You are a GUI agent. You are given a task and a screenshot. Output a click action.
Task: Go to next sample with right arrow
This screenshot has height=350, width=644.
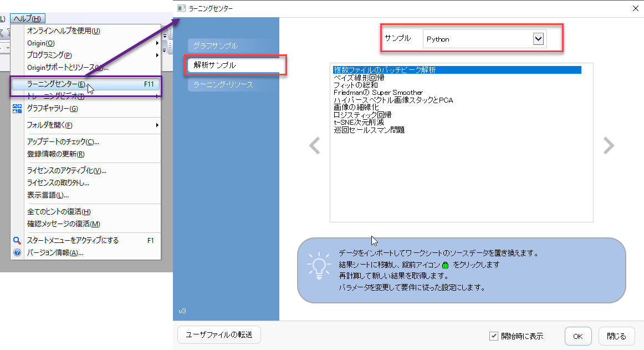609,145
